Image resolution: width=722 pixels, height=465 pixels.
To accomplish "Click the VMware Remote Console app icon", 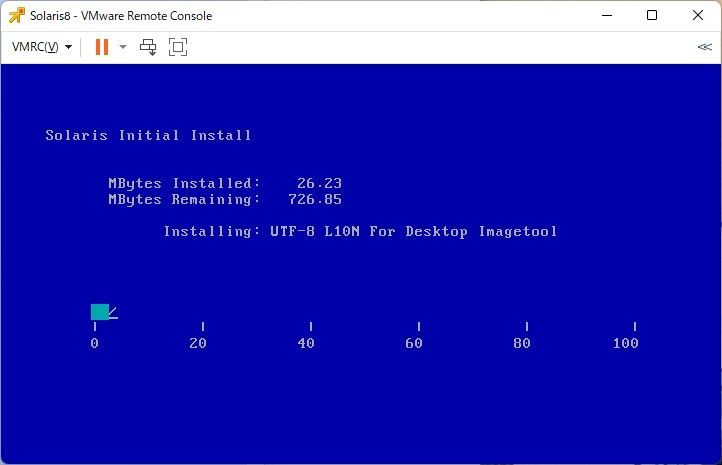I will 17,15.
